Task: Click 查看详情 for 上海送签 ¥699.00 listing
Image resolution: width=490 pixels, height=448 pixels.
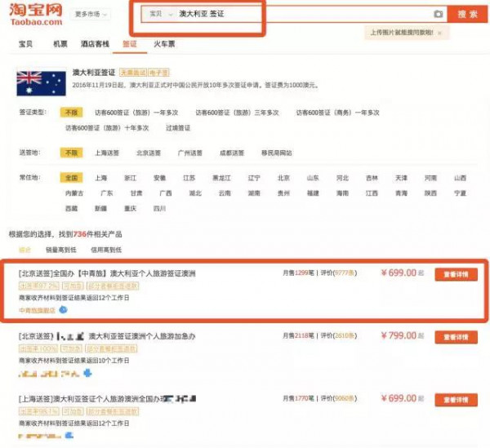Action: pyautogui.click(x=456, y=400)
